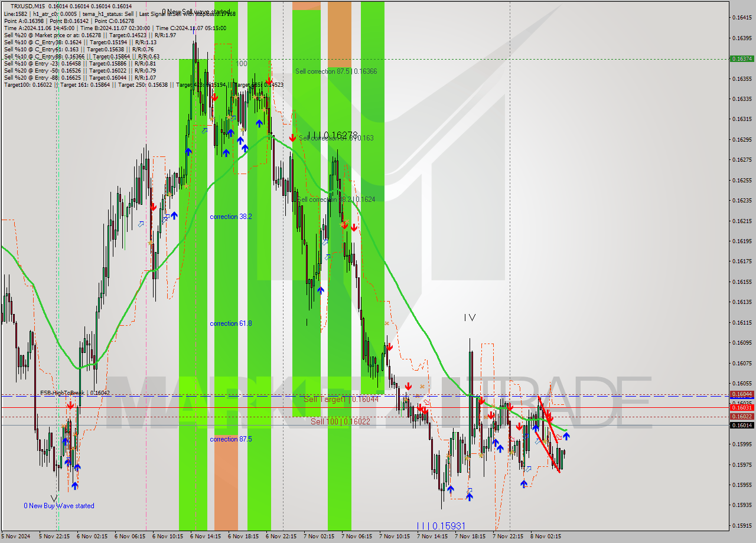Click the red 0.16022 price tag
Viewport: 756px width, 543px height.
coord(742,416)
